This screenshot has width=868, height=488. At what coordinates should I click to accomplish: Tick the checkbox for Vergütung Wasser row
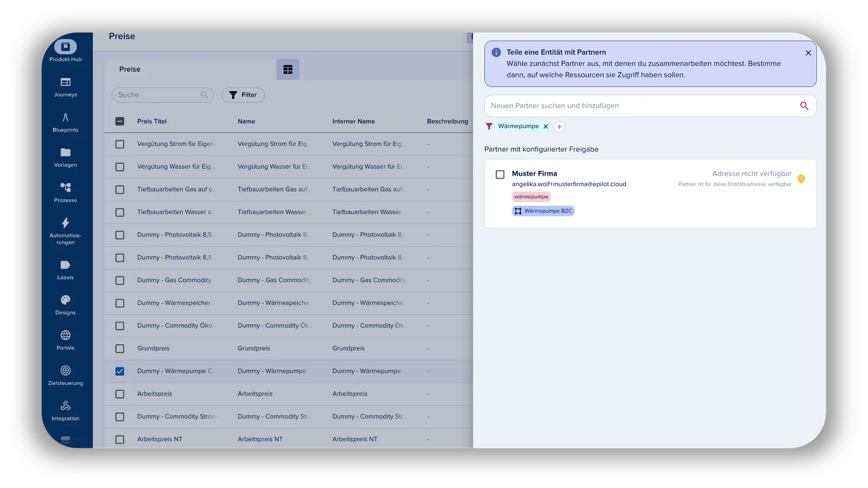pyautogui.click(x=120, y=167)
